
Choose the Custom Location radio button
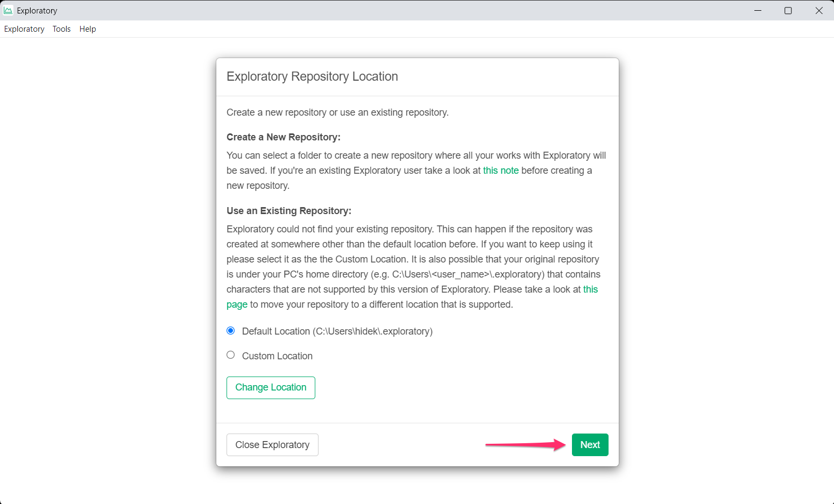click(231, 355)
